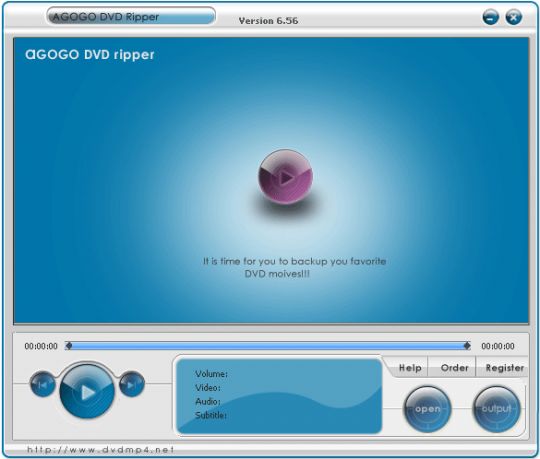Click the start marker on the seek bar

tap(69, 346)
